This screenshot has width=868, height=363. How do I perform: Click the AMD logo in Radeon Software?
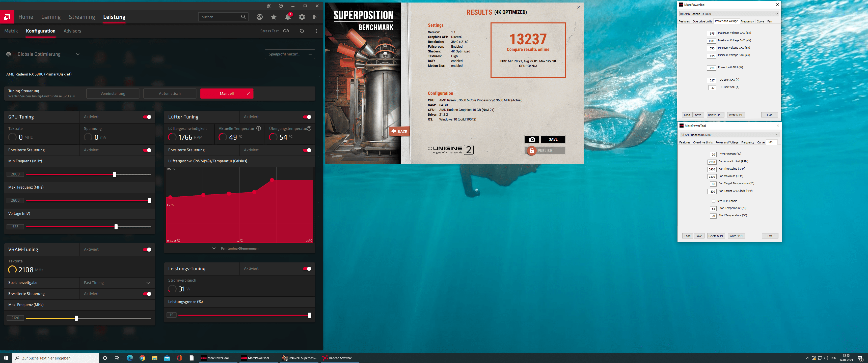[7, 16]
